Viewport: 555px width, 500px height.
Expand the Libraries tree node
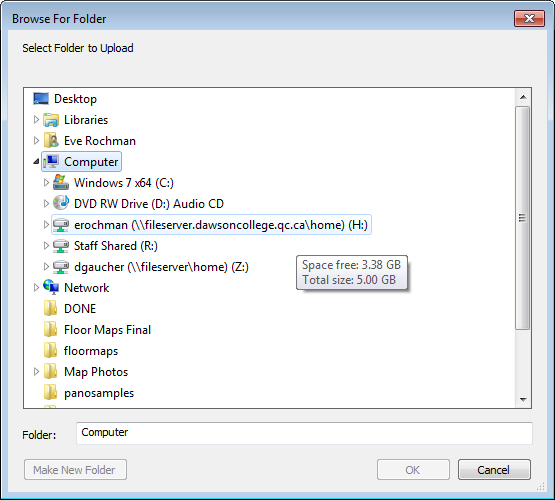36,120
